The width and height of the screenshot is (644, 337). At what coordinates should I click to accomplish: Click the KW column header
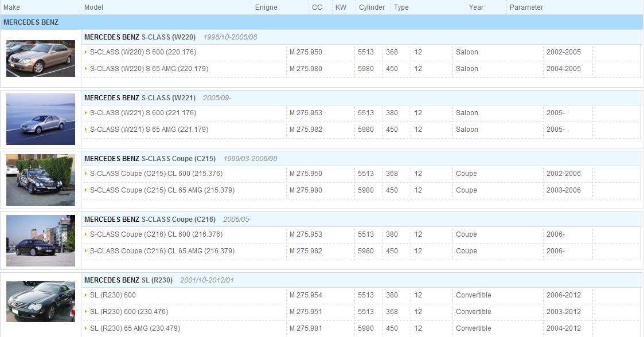point(341,7)
